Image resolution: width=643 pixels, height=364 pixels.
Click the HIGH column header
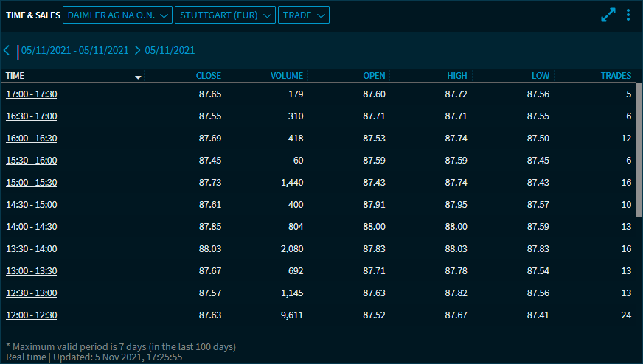click(456, 76)
